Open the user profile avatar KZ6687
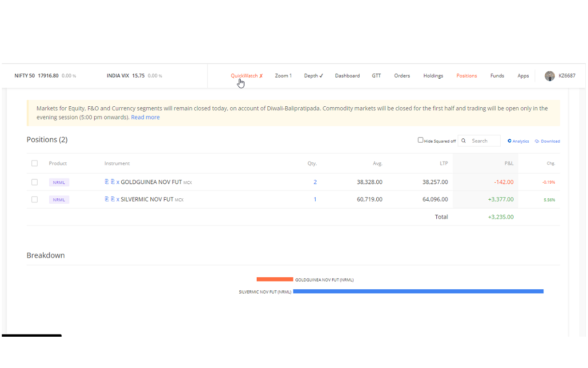 [x=550, y=75]
